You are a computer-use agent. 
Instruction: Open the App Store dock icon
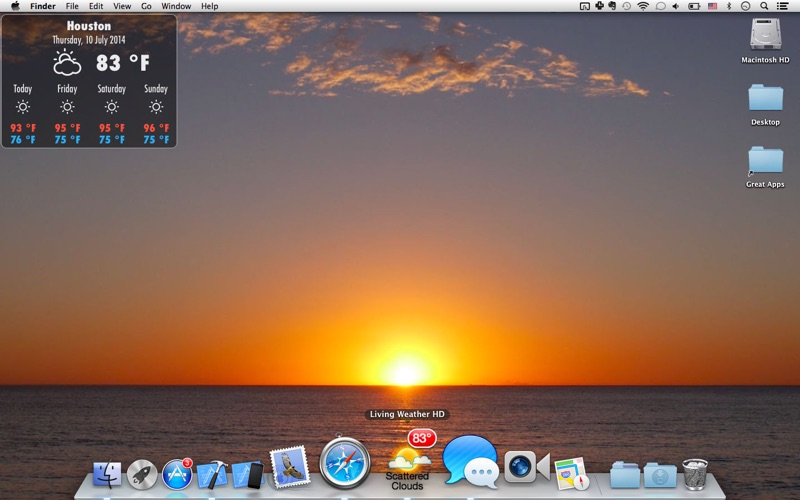point(177,474)
